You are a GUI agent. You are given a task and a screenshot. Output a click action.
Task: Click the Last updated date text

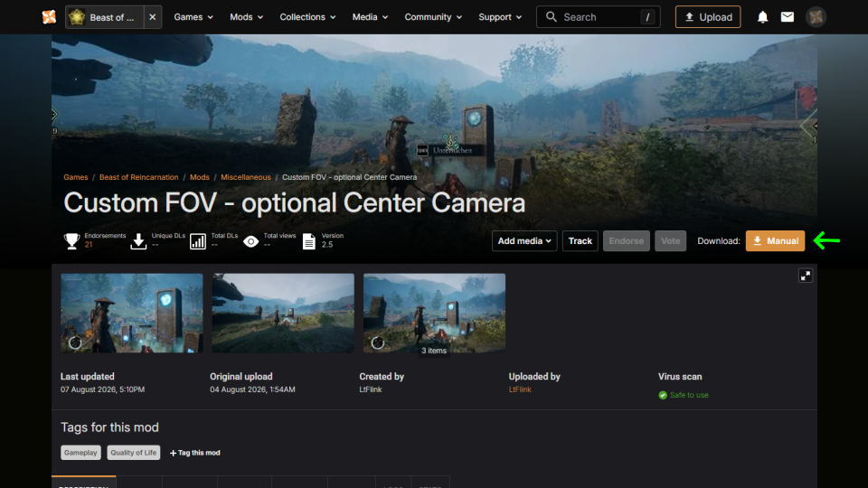pos(102,389)
